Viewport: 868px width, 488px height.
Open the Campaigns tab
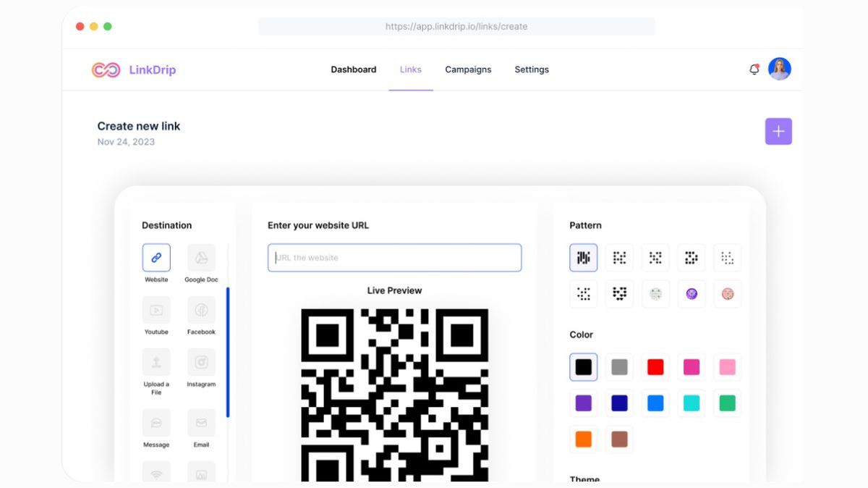tap(468, 70)
